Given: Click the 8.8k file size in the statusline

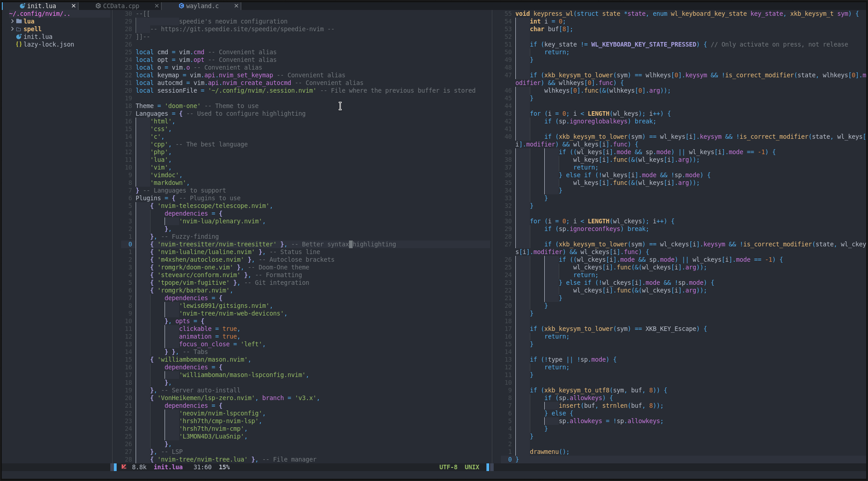Looking at the screenshot, I should point(139,467).
